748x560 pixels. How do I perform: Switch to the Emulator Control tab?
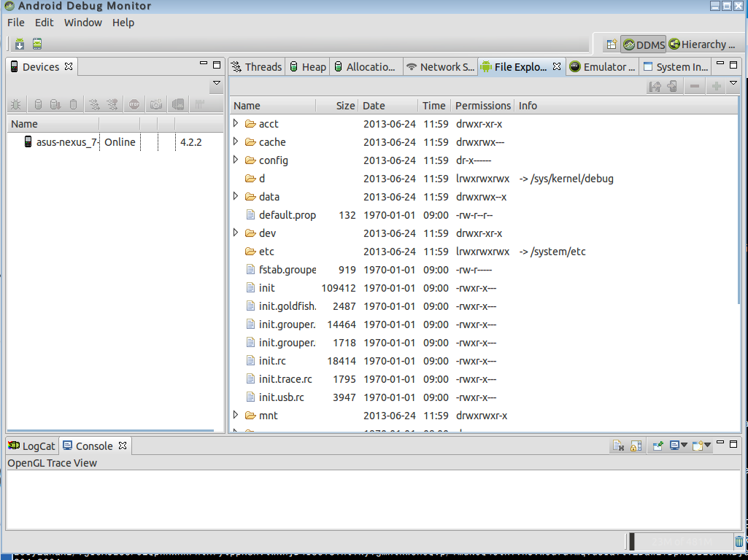click(603, 67)
